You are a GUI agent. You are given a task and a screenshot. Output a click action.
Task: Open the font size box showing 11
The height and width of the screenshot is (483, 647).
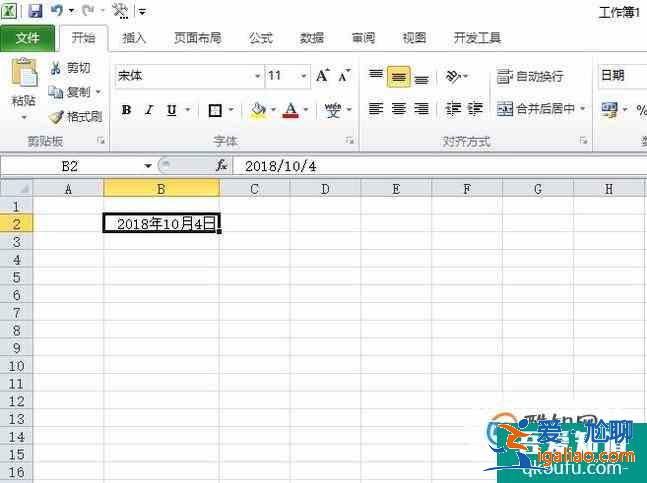tap(287, 76)
